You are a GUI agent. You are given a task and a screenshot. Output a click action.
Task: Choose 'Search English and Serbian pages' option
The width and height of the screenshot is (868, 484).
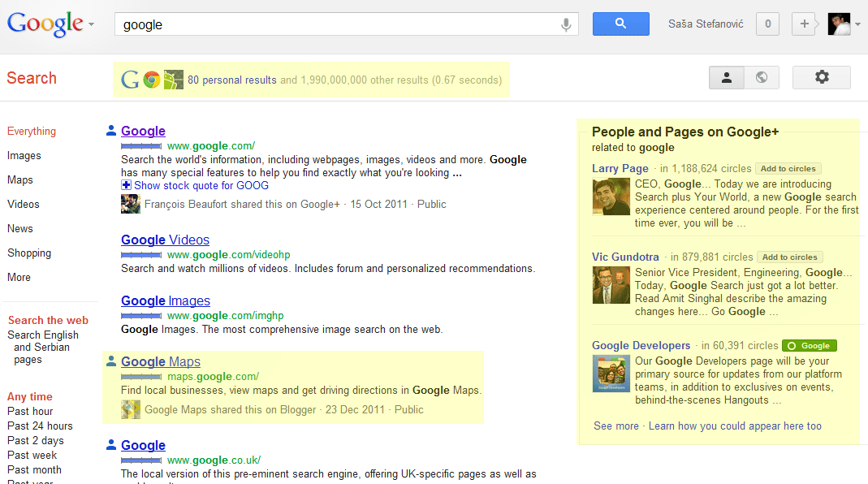(x=42, y=348)
